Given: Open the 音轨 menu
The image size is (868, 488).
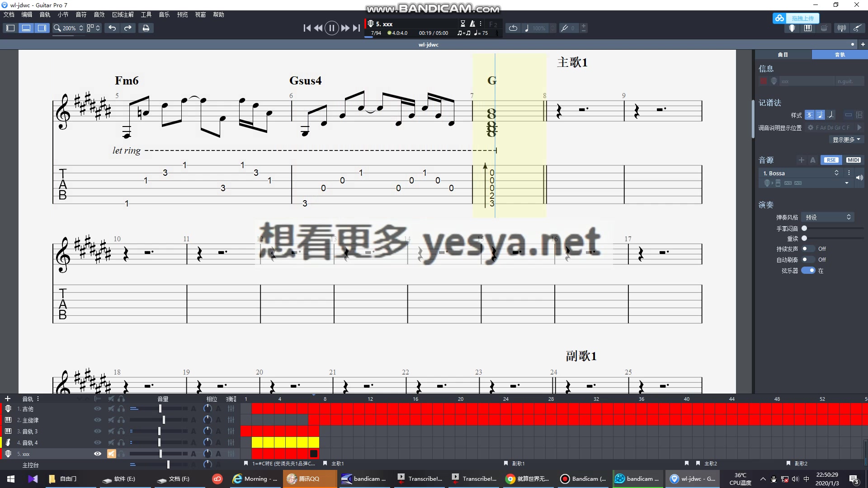Looking at the screenshot, I should pyautogui.click(x=45, y=14).
